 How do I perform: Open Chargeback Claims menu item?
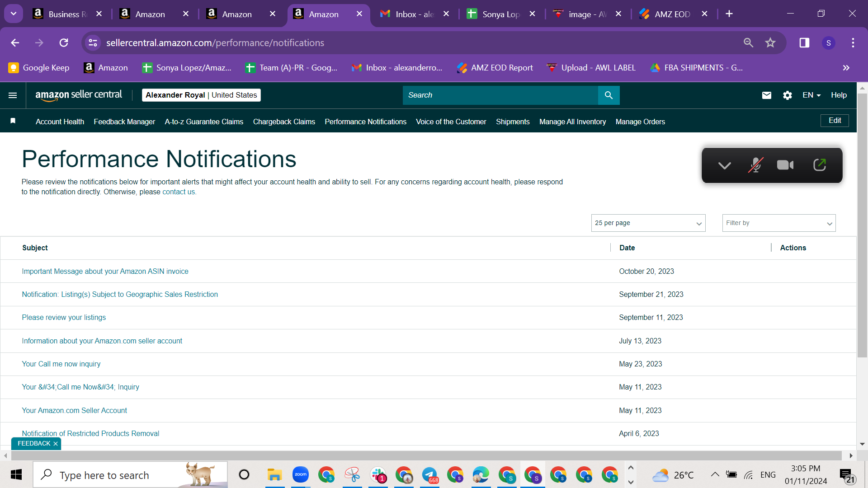284,122
